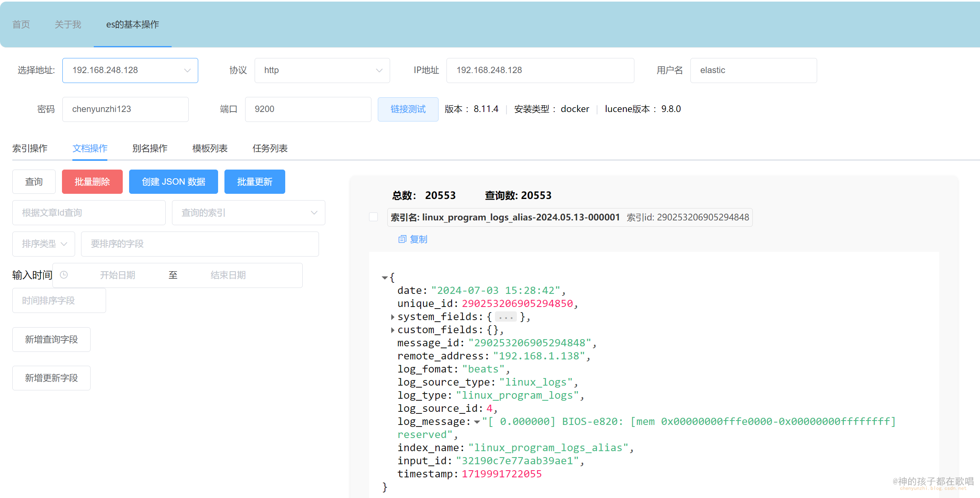Expand the custom_fields node
Viewport: 980px width, 498px height.
coord(392,330)
